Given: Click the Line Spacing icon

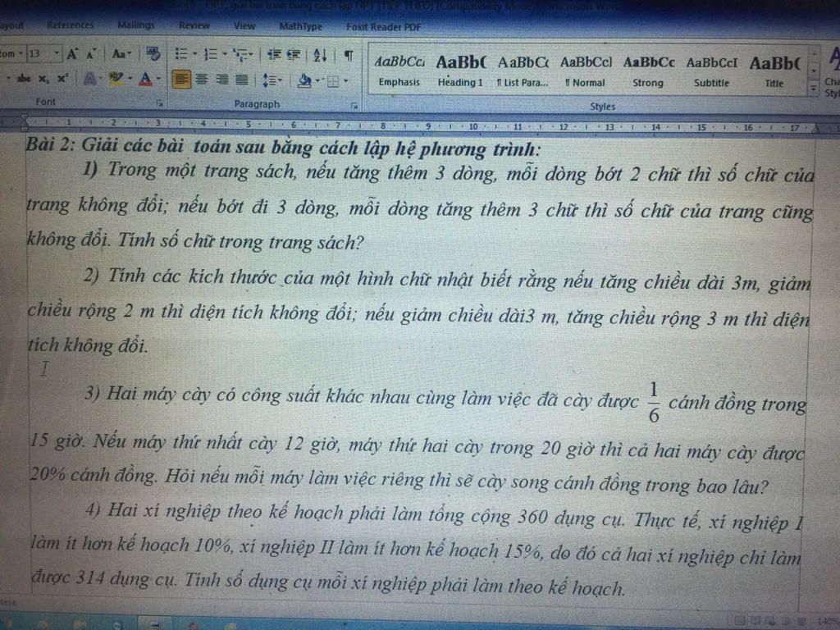Looking at the screenshot, I should (x=269, y=80).
